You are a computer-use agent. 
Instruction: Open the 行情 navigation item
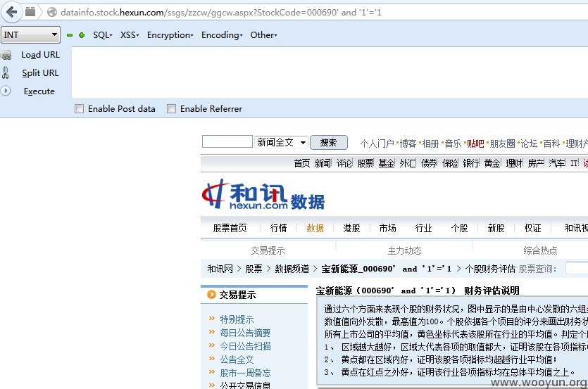tap(278, 228)
